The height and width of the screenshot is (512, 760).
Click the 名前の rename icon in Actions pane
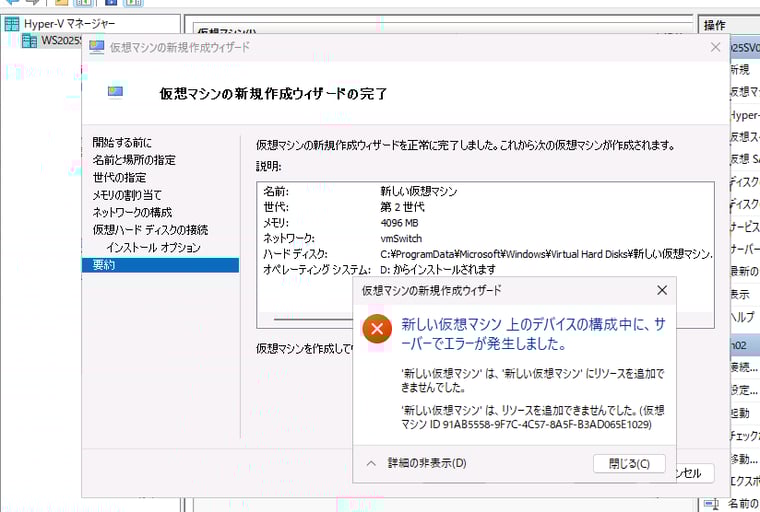711,504
